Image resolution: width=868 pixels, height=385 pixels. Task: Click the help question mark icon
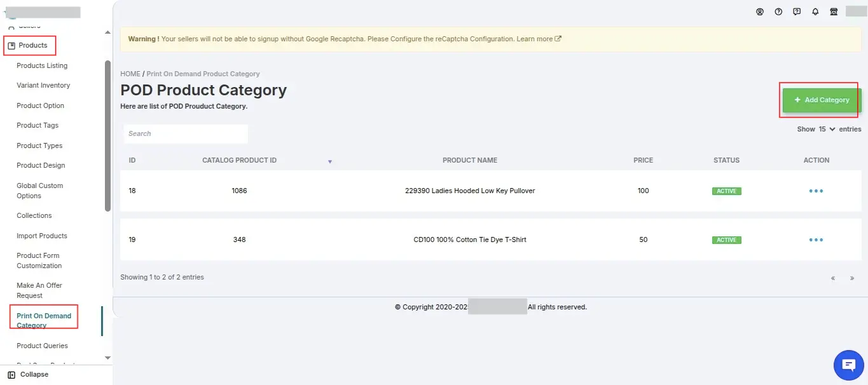(x=778, y=11)
